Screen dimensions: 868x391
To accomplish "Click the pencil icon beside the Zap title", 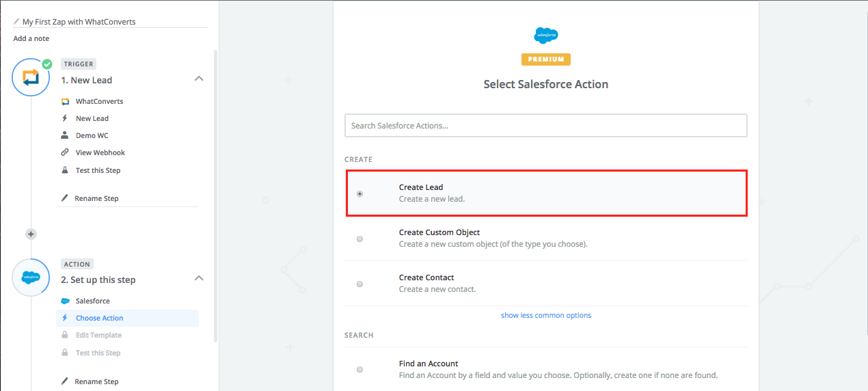I will pyautogui.click(x=16, y=22).
